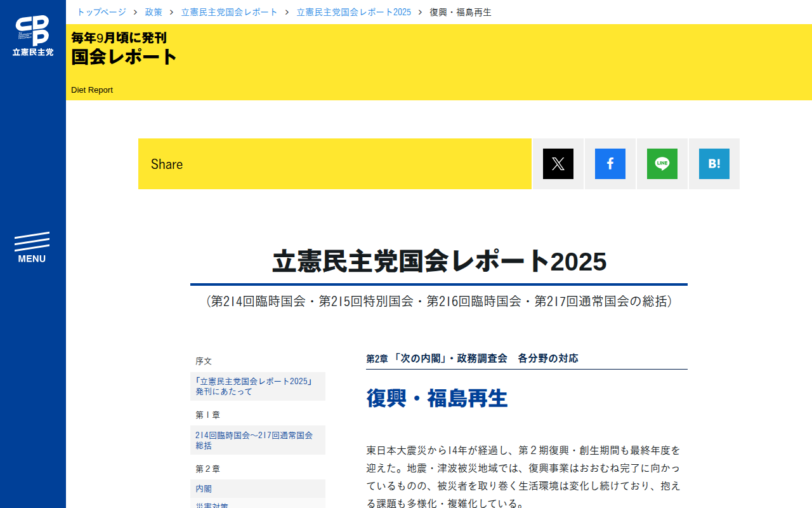
Task: Click the Share label
Action: 167,164
